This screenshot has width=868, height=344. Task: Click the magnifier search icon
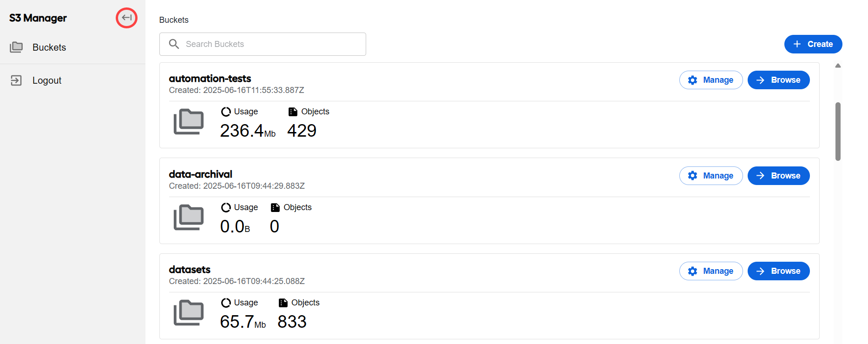(174, 44)
